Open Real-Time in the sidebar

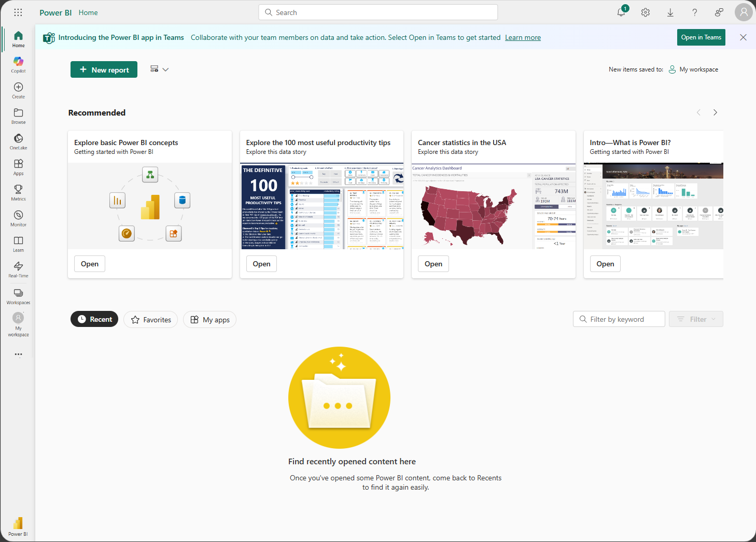18,269
